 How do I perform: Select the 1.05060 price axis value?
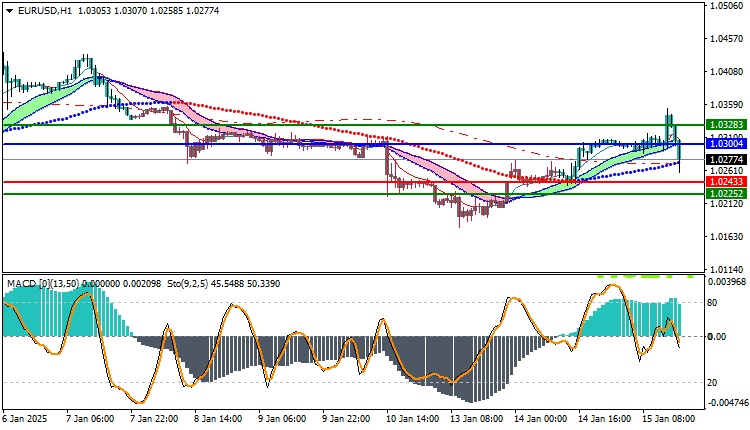(727, 6)
